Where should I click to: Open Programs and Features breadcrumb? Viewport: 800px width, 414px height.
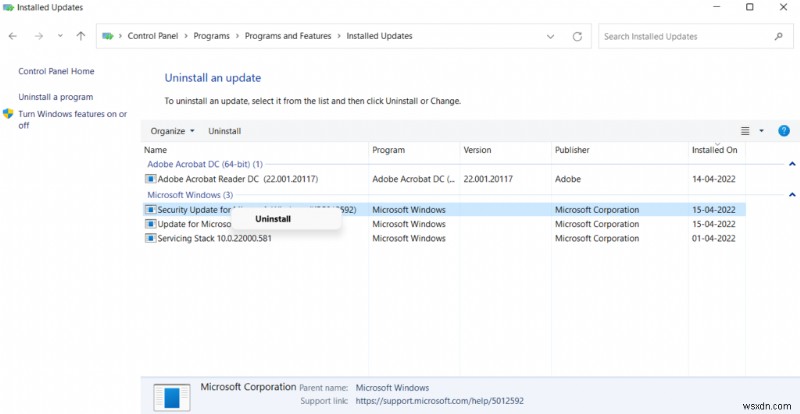point(288,36)
